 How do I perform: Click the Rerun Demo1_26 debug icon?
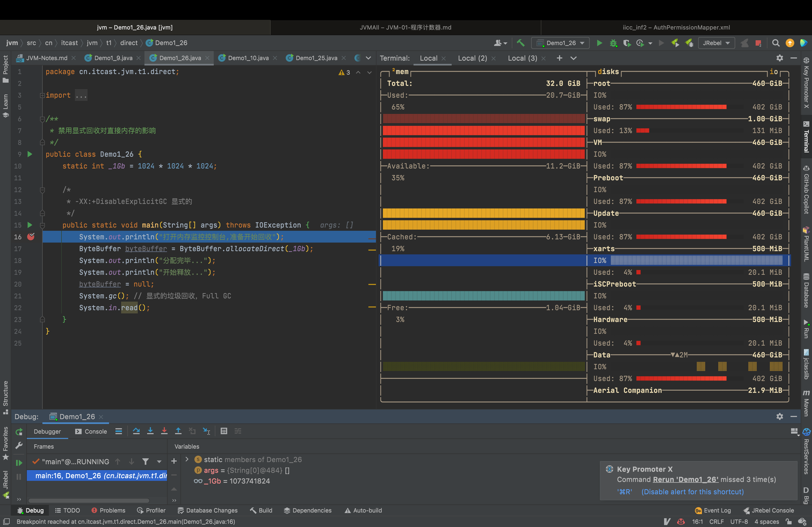[19, 431]
